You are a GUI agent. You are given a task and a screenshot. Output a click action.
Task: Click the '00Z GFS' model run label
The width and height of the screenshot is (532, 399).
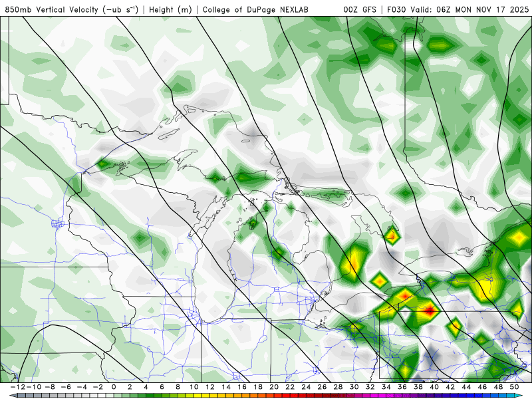point(360,9)
